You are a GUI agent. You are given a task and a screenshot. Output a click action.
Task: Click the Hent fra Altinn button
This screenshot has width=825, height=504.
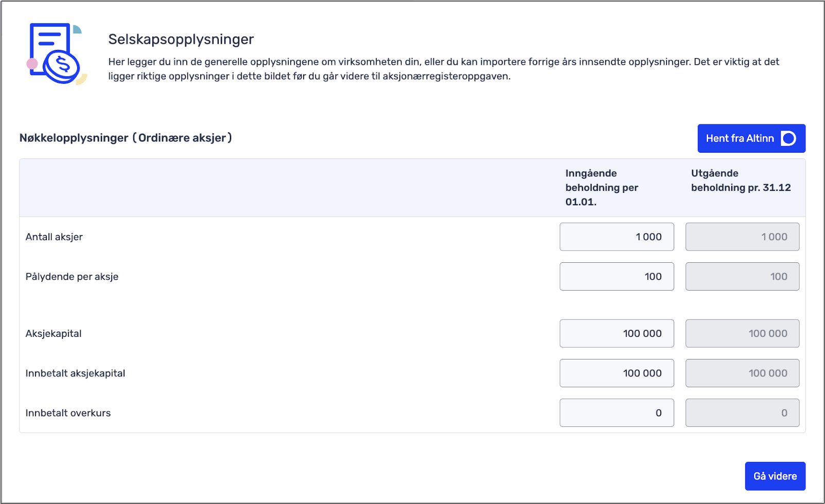coord(751,138)
